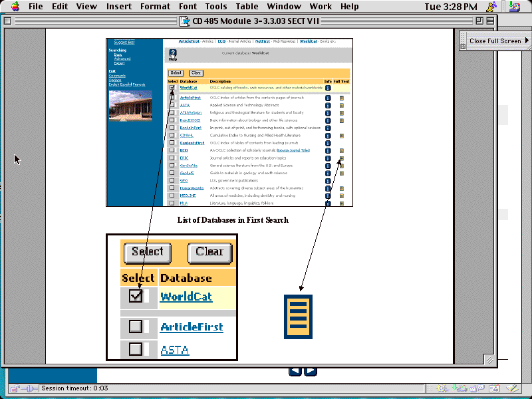Viewport: 532px width, 399px height.
Task: Click the info icon in ECO row
Action: click(328, 151)
